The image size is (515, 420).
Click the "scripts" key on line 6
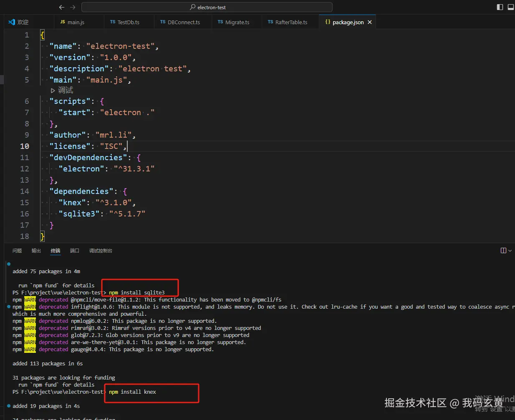tap(70, 101)
